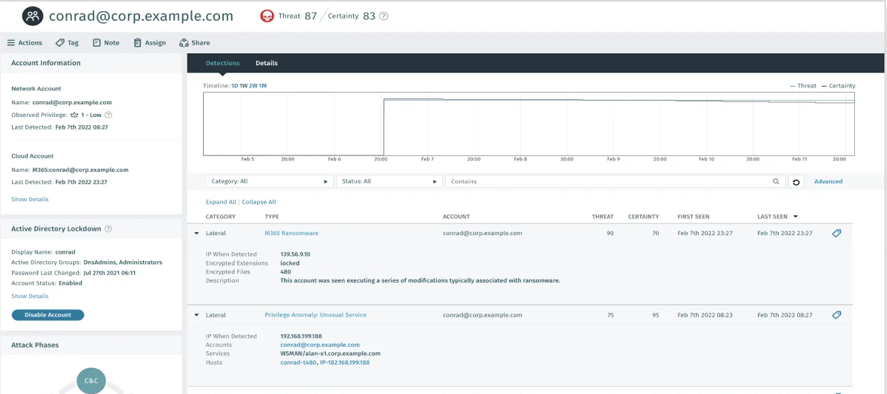Viewport: 887px width, 394px height.
Task: Click tag icon on Privilege Anomaly row
Action: 837,315
